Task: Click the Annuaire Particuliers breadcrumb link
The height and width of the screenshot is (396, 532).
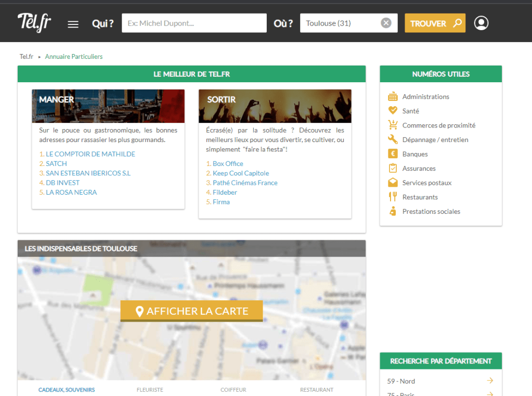Action: (x=74, y=57)
